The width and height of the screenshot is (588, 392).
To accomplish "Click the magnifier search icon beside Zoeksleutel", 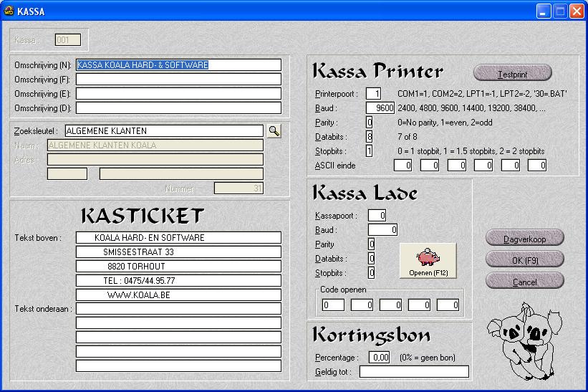I will (274, 131).
